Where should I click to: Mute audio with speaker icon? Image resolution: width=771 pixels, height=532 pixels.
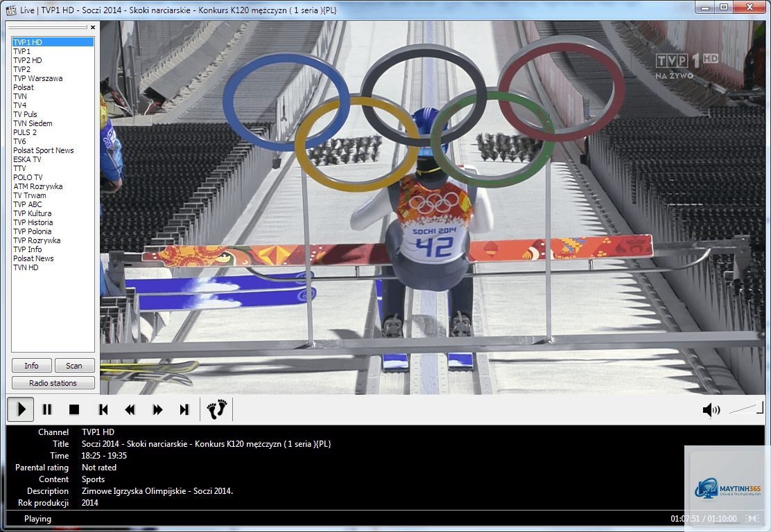tap(711, 409)
